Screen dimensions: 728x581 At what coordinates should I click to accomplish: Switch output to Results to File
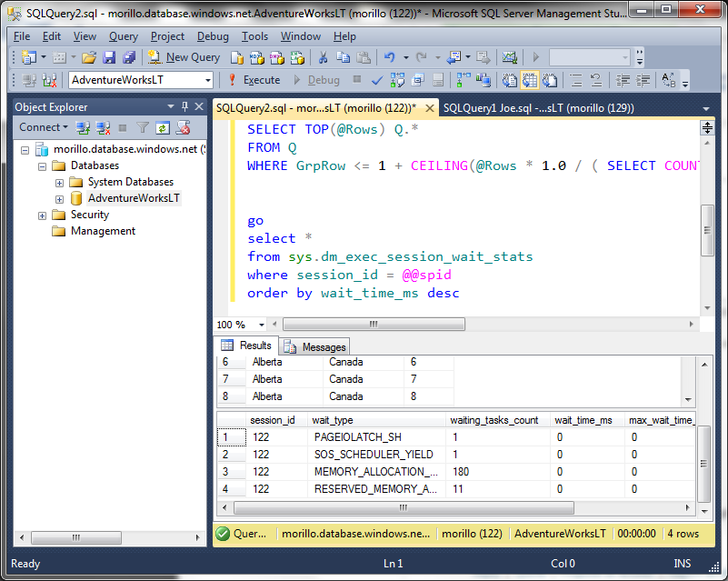coord(550,80)
